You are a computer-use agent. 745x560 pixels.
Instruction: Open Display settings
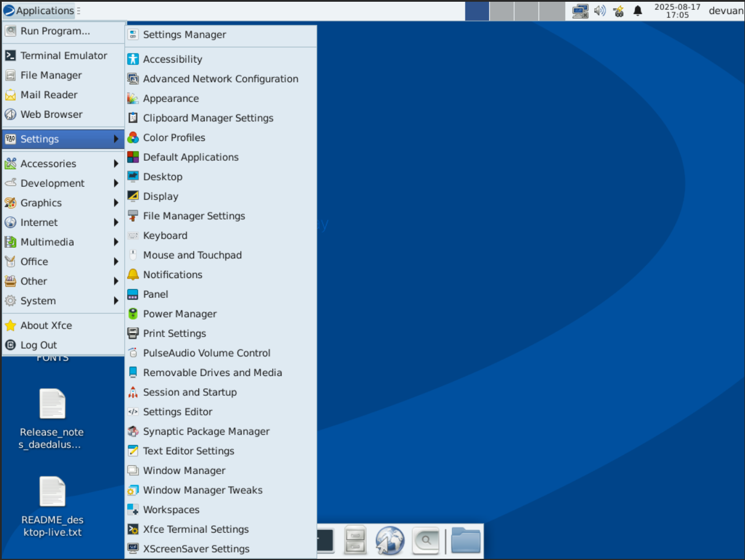[x=221, y=197]
